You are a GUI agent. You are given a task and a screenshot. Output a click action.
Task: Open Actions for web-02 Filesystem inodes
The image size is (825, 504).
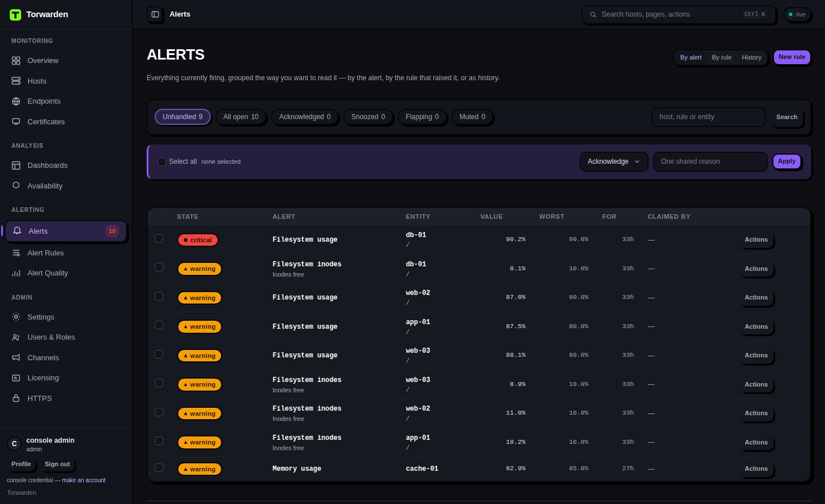click(756, 414)
